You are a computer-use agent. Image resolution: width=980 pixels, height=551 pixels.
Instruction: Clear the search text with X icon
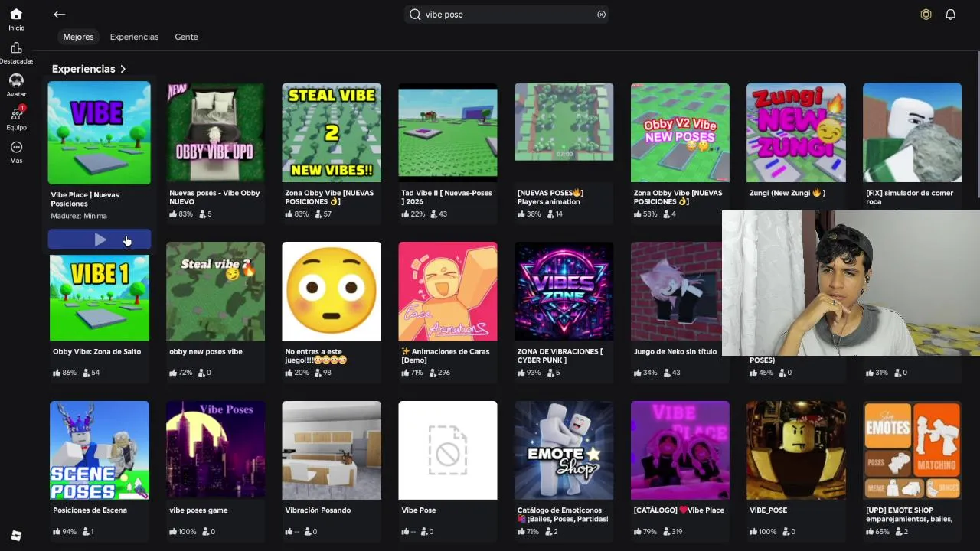(601, 15)
